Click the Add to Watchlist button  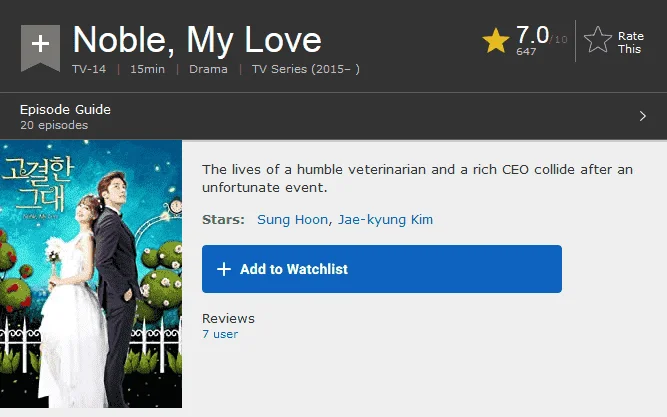coord(382,269)
